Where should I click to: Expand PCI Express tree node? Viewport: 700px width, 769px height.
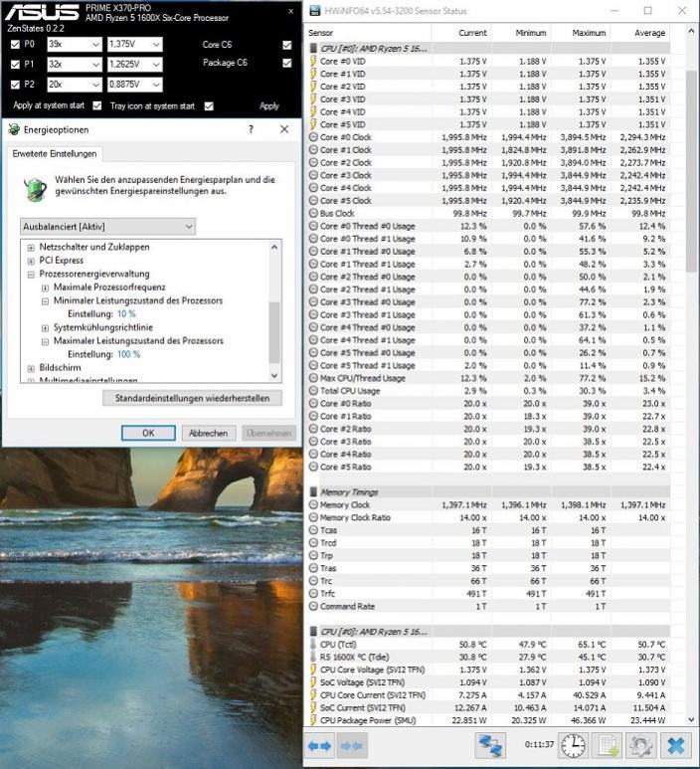(x=31, y=261)
